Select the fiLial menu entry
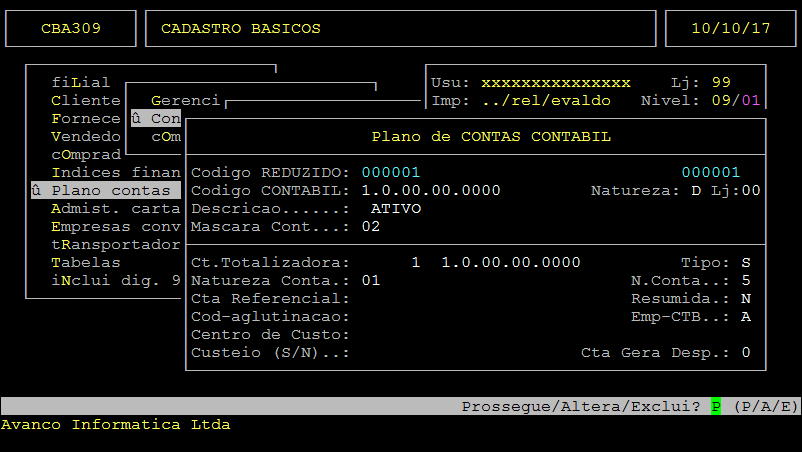Viewport: 802px width, 452px height. coord(80,82)
